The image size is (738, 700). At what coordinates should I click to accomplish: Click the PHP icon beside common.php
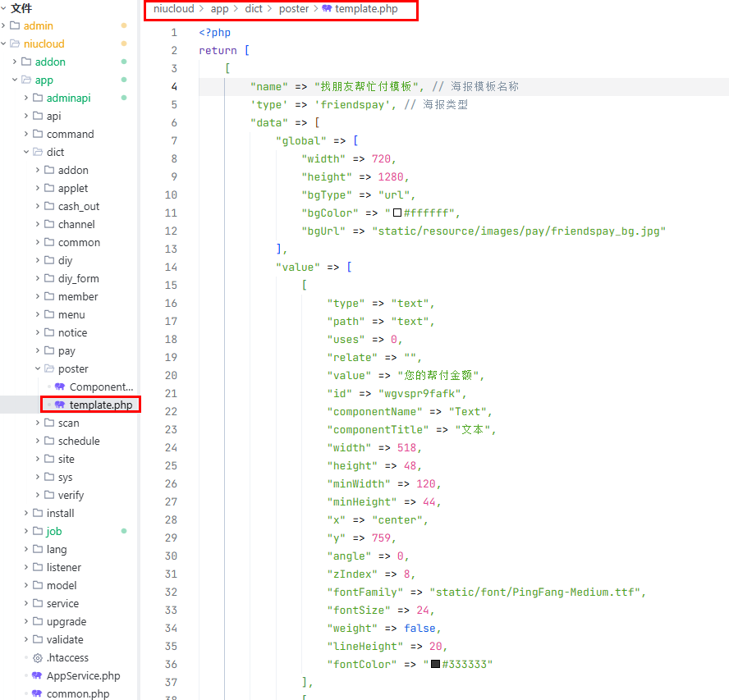tap(37, 693)
